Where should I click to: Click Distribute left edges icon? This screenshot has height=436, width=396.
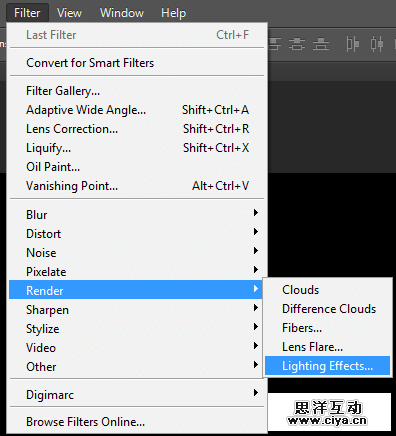352,44
